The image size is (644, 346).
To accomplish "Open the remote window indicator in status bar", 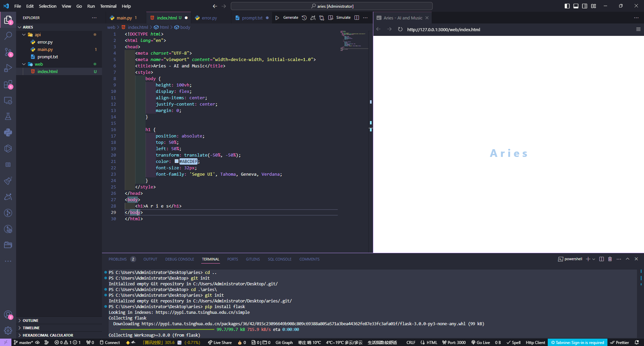I will pos(6,343).
